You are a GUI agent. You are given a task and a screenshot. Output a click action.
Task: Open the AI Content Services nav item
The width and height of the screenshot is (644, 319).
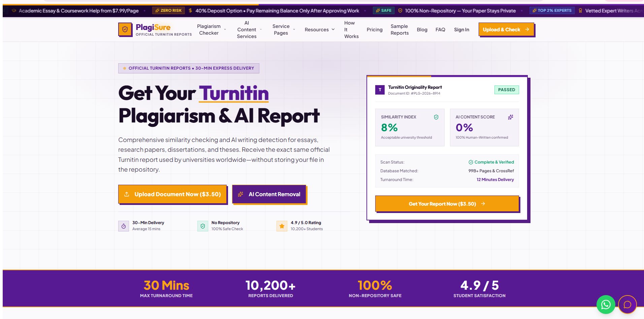(x=247, y=30)
